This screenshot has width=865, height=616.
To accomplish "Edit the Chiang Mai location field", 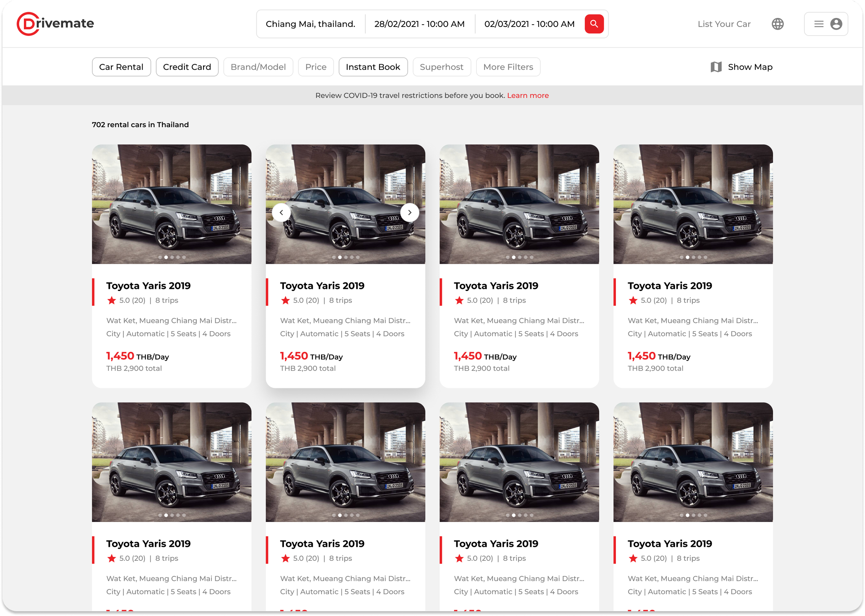I will [x=310, y=24].
